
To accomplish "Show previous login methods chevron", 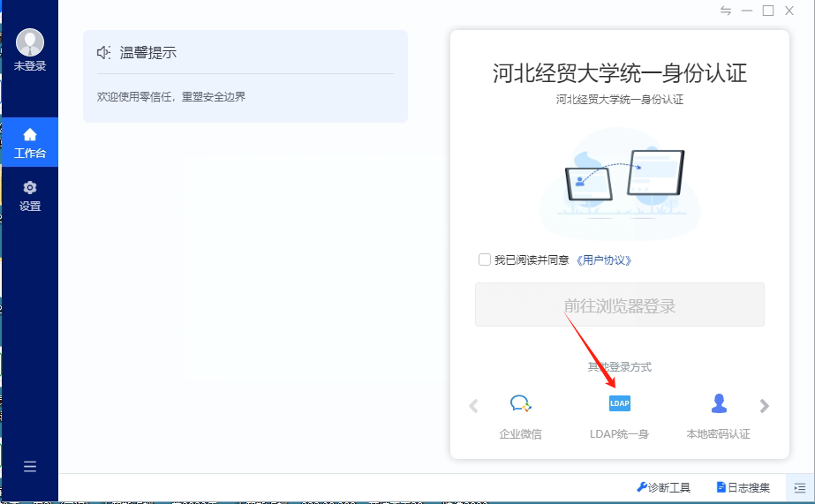I will [473, 406].
